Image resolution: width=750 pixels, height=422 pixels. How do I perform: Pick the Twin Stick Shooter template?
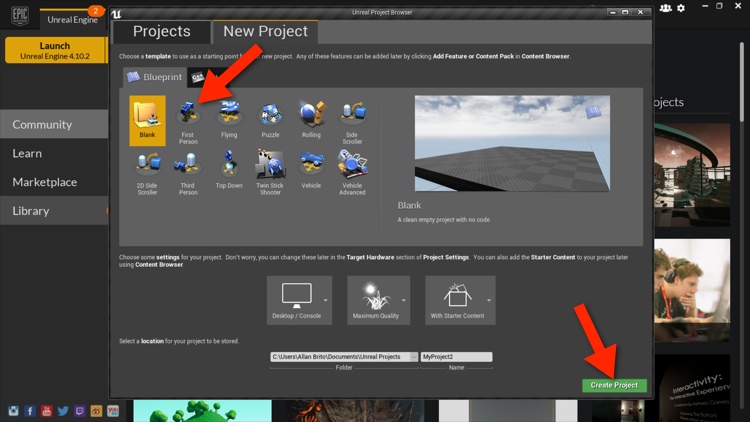coord(270,172)
